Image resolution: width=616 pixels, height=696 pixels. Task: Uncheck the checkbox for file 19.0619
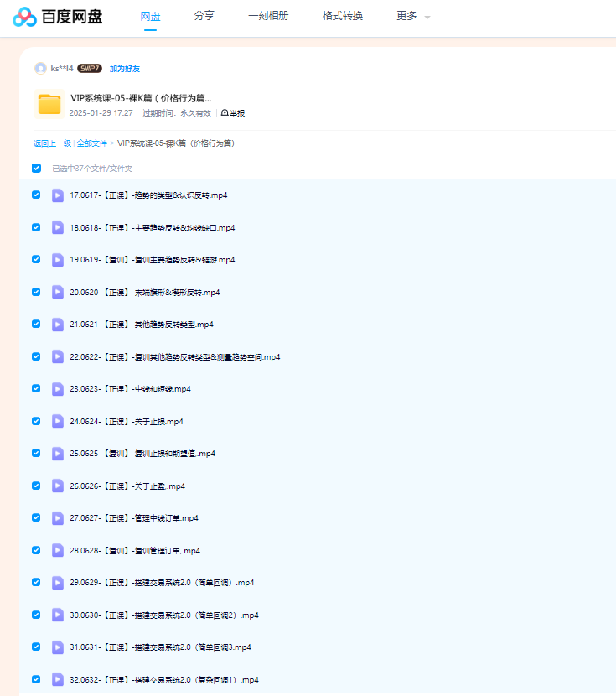(x=36, y=259)
